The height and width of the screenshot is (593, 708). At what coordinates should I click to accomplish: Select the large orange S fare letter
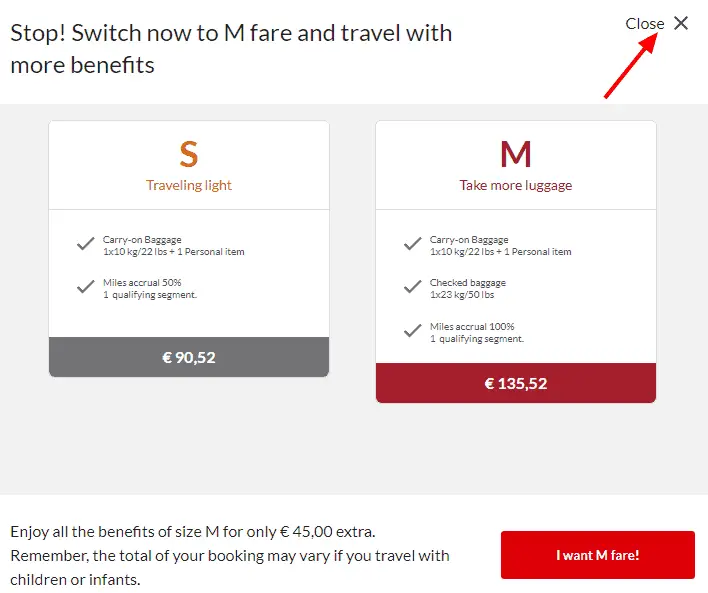[x=189, y=154]
